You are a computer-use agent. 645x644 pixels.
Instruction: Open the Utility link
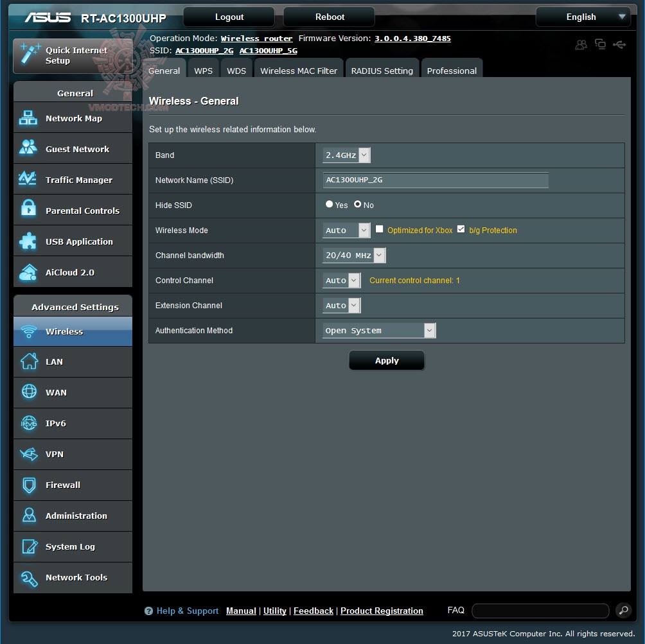point(275,611)
